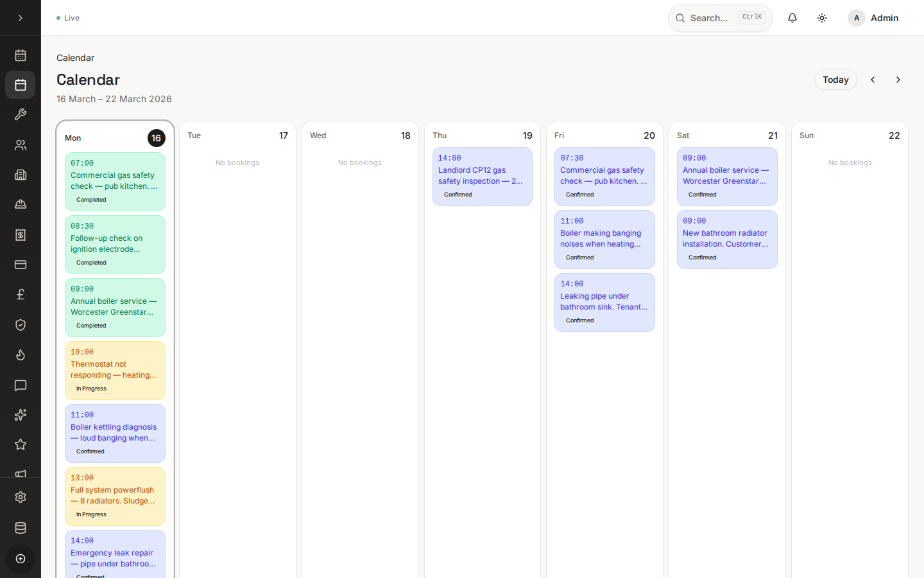Expand the sidebar using the chevron arrow

tap(20, 17)
